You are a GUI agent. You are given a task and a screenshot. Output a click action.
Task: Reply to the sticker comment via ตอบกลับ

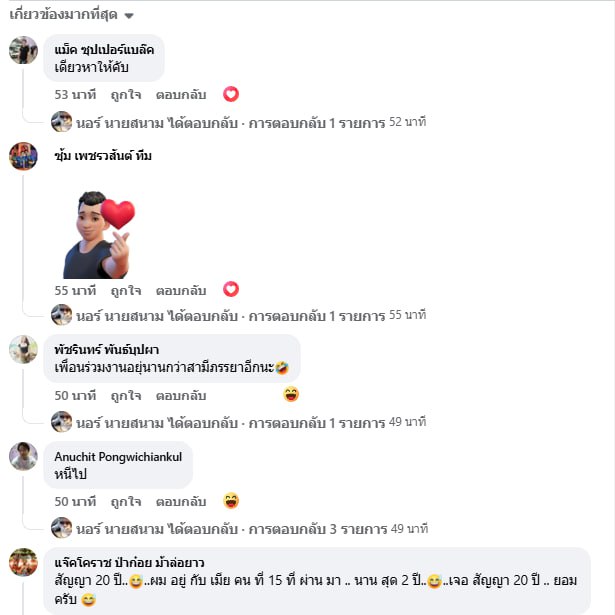tap(181, 291)
